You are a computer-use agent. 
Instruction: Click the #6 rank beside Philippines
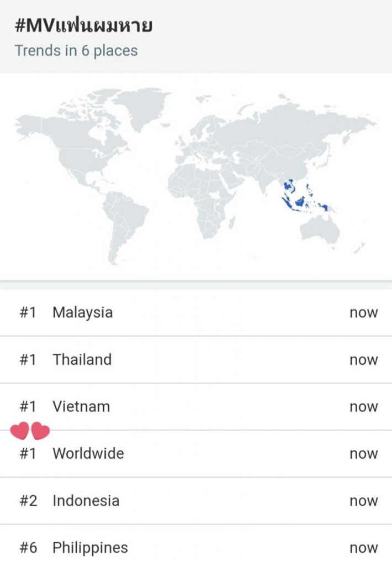28,548
